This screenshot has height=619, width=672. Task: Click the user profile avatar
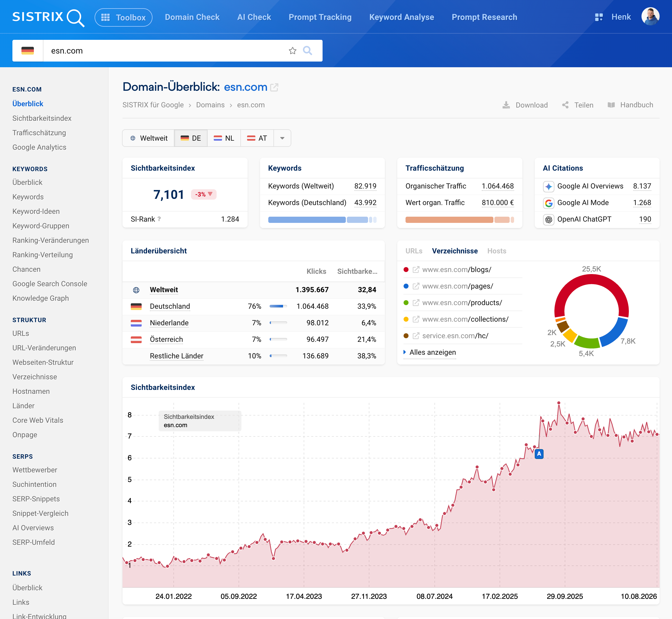click(650, 17)
